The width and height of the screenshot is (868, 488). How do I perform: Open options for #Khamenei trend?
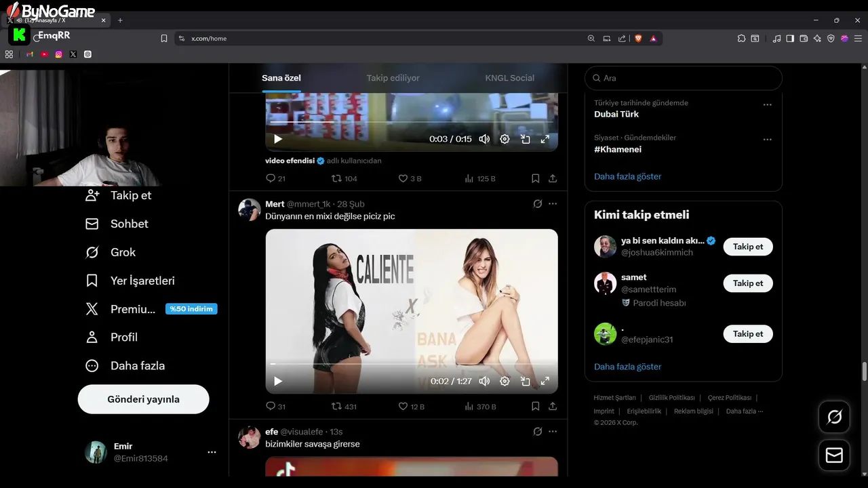[x=768, y=139]
